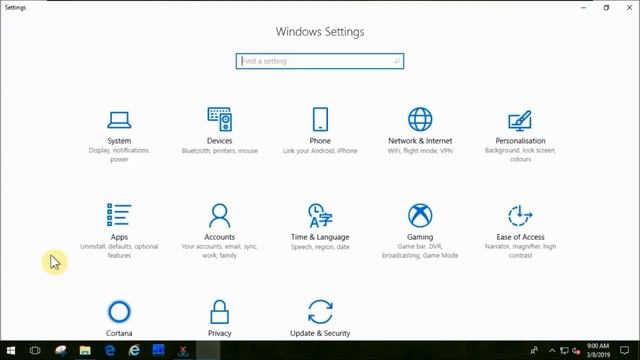Click 'Bluetooth, printers, mouse' description
This screenshot has height=360, width=640.
[x=220, y=151]
